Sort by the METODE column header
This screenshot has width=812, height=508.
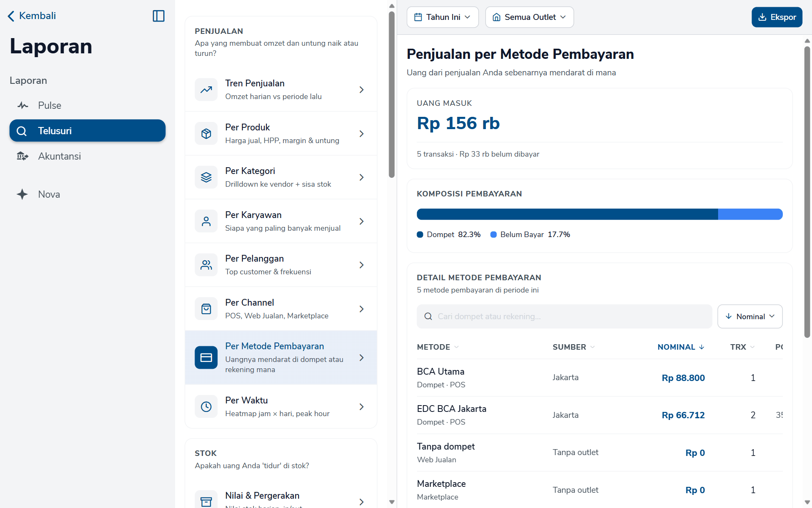click(x=438, y=347)
